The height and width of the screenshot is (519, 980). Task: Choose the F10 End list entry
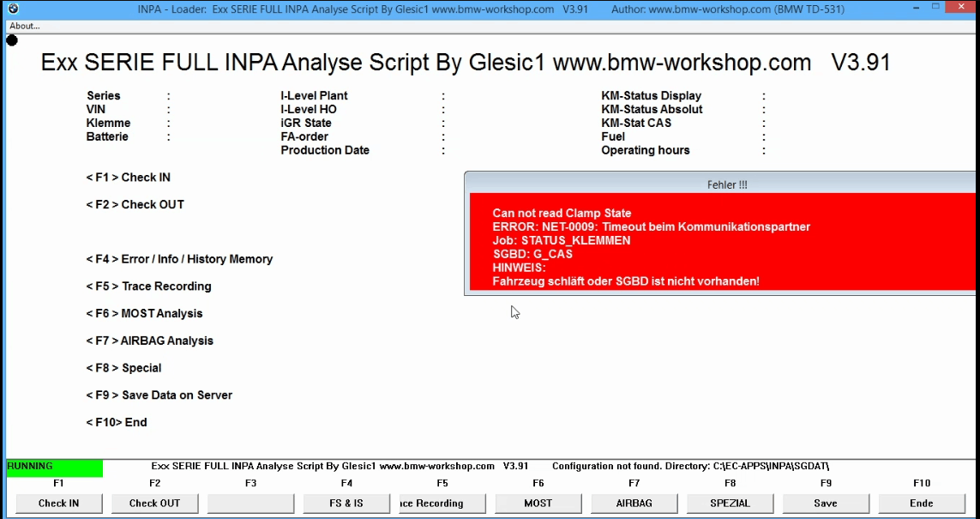click(116, 423)
